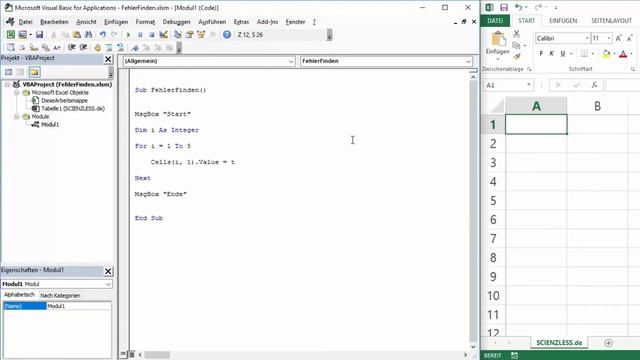Toggle underline U button in Excel ribbon
The height and width of the screenshot is (360, 640).
click(x=562, y=53)
